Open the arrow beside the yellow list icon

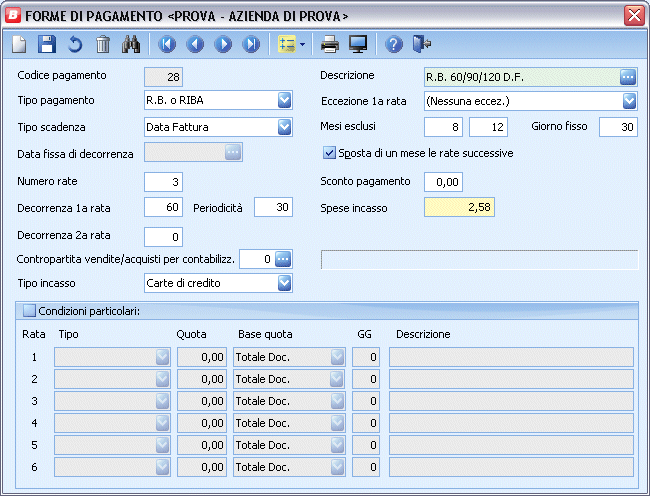[302, 44]
